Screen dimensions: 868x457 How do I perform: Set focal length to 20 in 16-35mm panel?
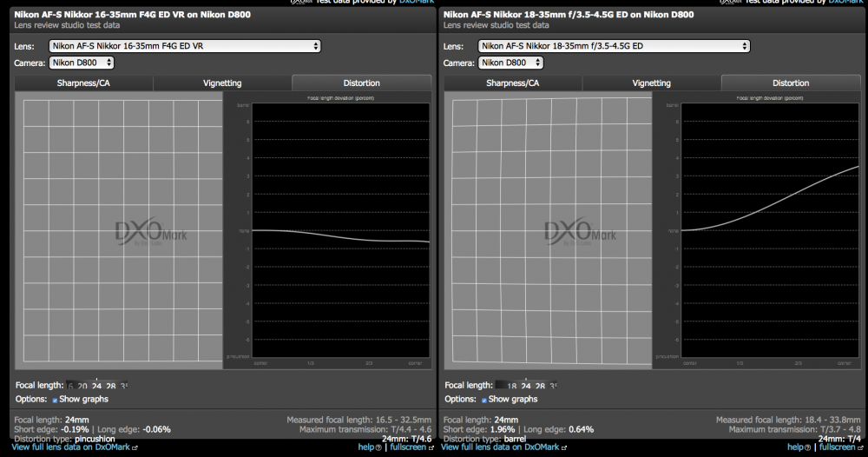click(82, 386)
